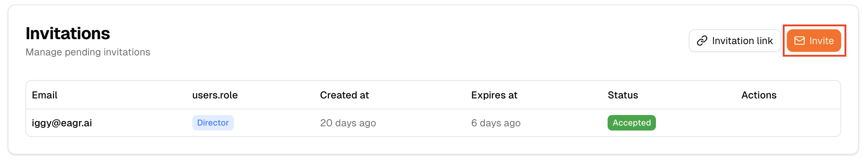Click the space between Director and 20 days ago

pyautogui.click(x=277, y=123)
